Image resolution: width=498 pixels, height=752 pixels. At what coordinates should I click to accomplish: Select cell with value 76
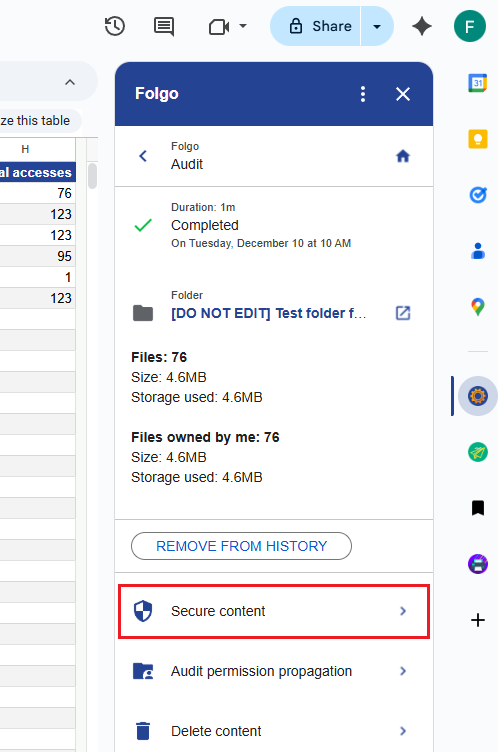tap(37, 193)
